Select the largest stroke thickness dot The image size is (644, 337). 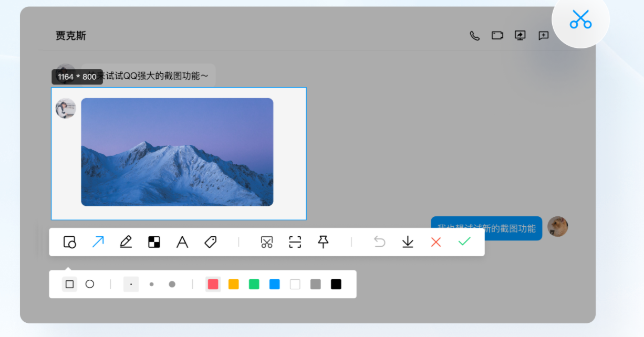pyautogui.click(x=172, y=284)
